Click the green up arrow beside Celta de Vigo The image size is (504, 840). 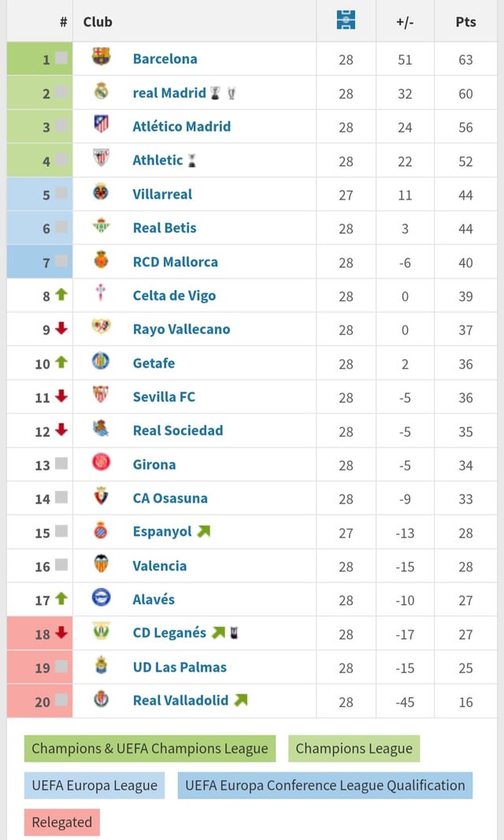coord(60,295)
